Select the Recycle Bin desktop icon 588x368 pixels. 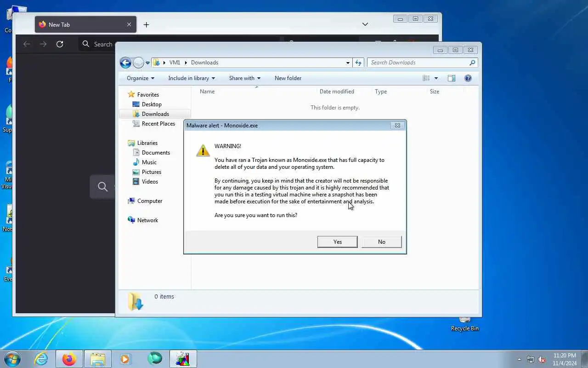tap(464, 324)
